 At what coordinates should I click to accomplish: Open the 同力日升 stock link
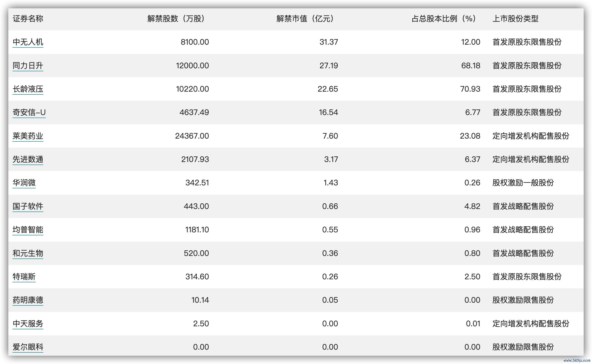28,65
